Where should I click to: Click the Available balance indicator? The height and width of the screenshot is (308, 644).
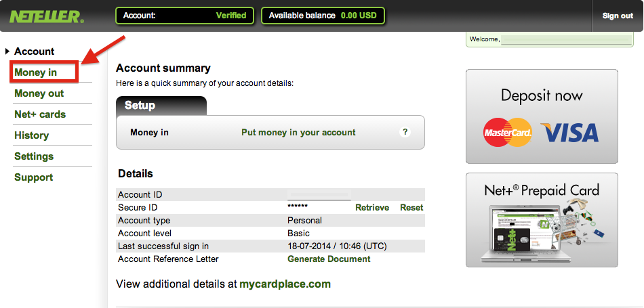pos(323,16)
